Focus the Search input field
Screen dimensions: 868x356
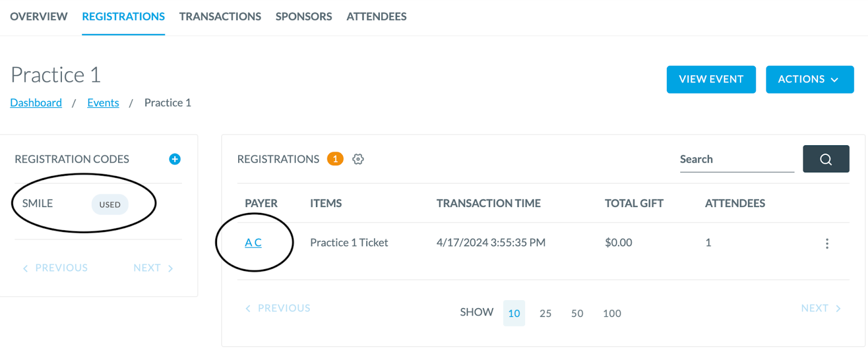[737, 159]
